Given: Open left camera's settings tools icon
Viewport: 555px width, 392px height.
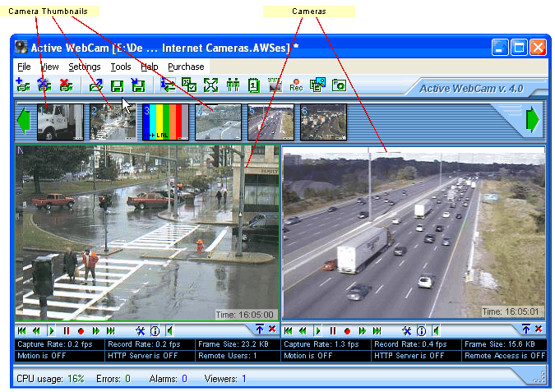Looking at the screenshot, I should 140,330.
